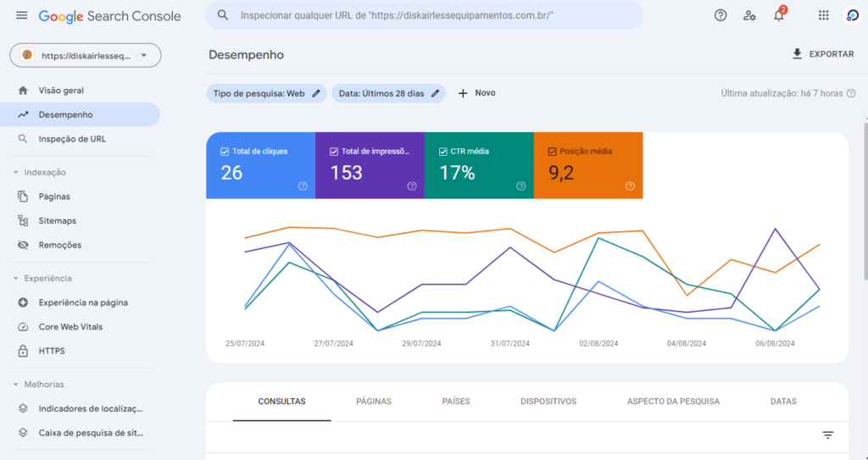Click help icon on Posição média card
Viewport: 868px width, 460px height.
630,186
